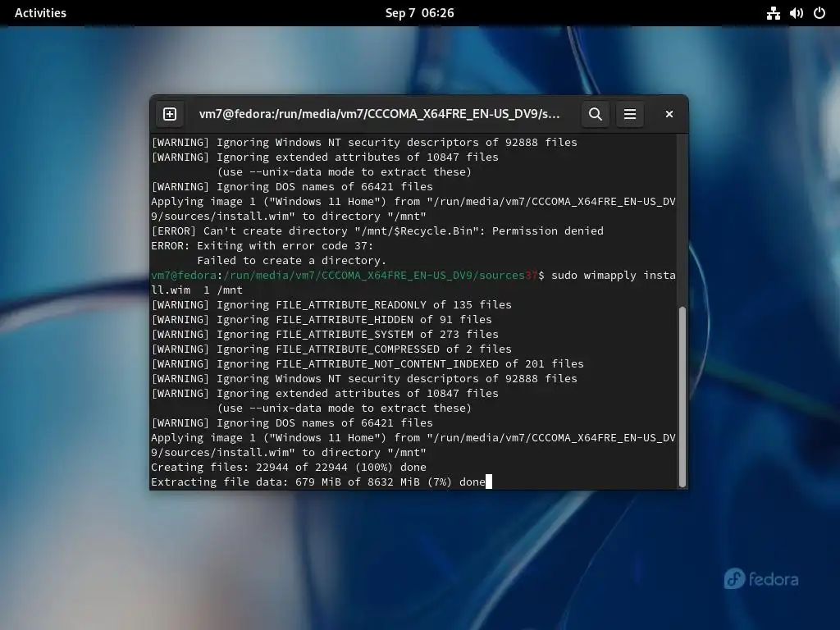
Task: Click the network status icon
Action: pyautogui.click(x=773, y=13)
